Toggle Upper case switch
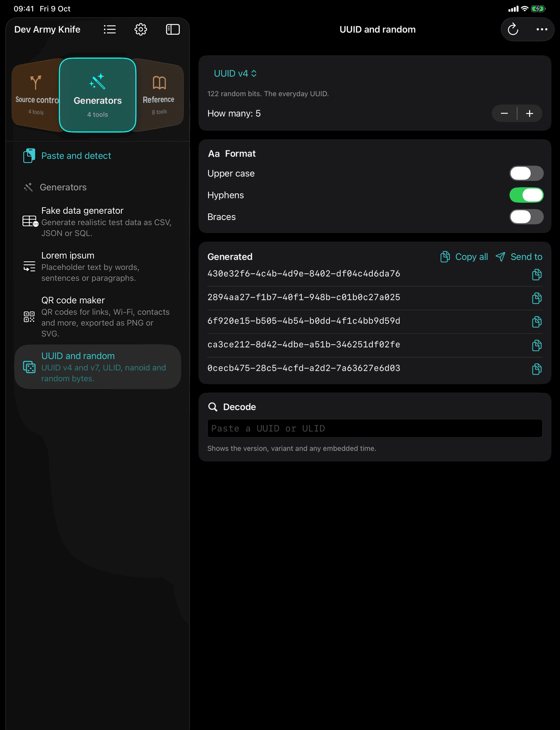The height and width of the screenshot is (730, 560). tap(526, 173)
